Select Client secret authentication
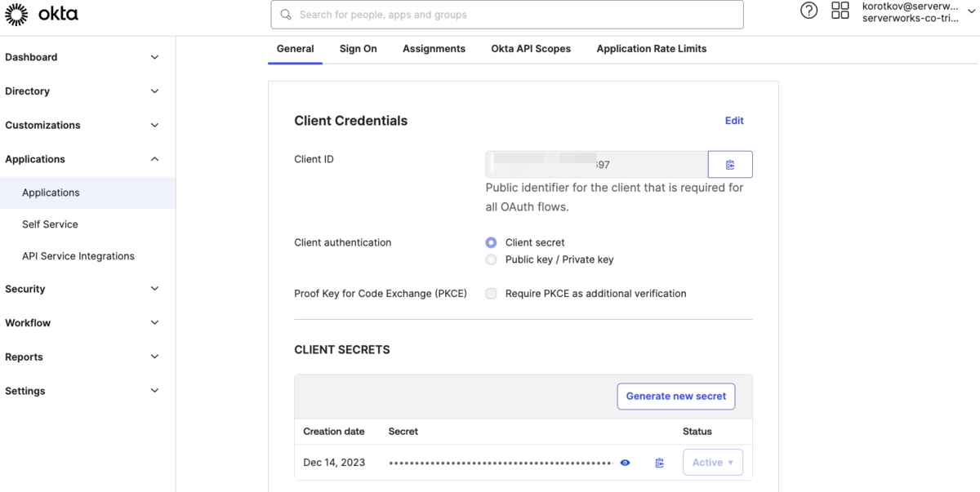980x492 pixels. point(491,242)
